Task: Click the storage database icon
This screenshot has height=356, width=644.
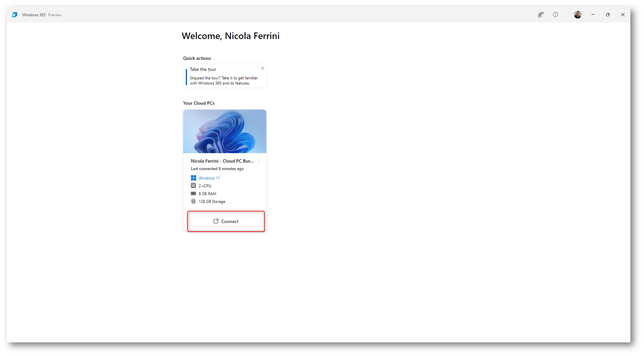Action: click(193, 201)
